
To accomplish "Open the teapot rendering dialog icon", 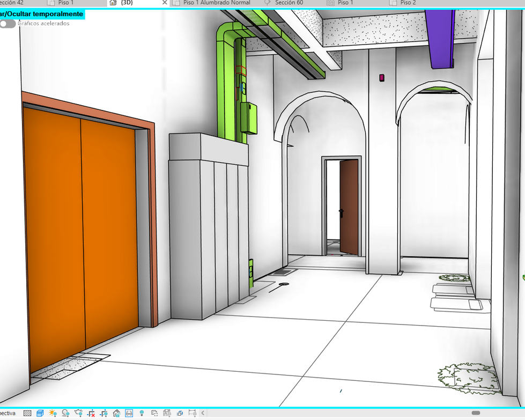I will [x=78, y=413].
